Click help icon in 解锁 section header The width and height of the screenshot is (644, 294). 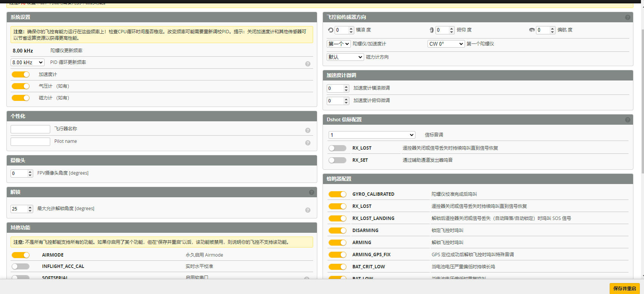312,192
